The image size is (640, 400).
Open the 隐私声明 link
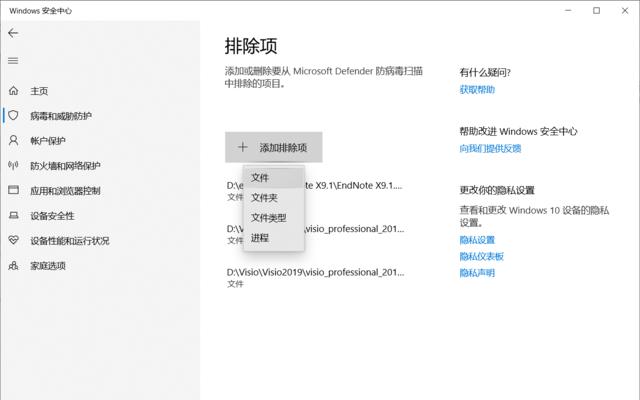click(x=477, y=273)
